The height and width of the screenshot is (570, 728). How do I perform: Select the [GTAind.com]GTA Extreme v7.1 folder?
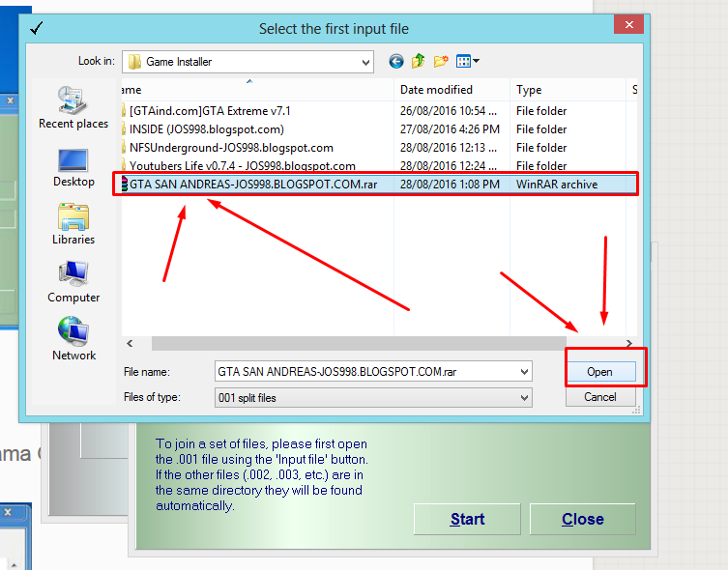tap(210, 111)
